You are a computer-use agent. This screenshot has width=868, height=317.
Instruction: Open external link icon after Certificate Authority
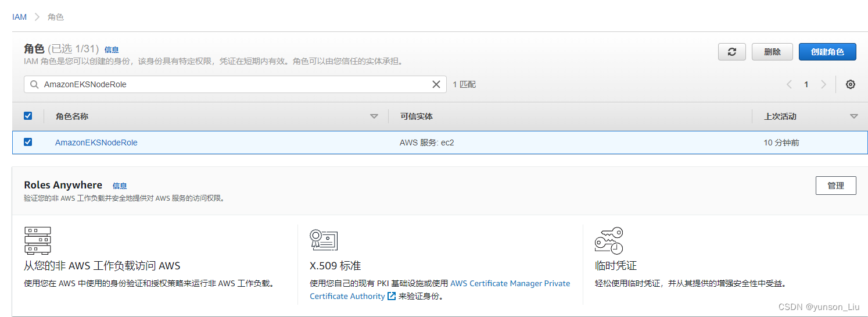[x=392, y=296]
